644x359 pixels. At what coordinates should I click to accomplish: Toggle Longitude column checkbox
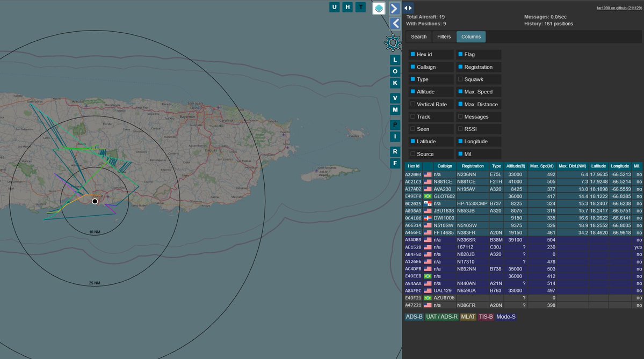460,141
